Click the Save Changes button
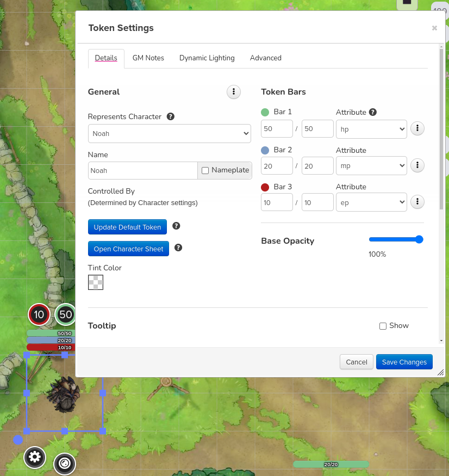Viewport: 449px width, 476px height. [404, 362]
